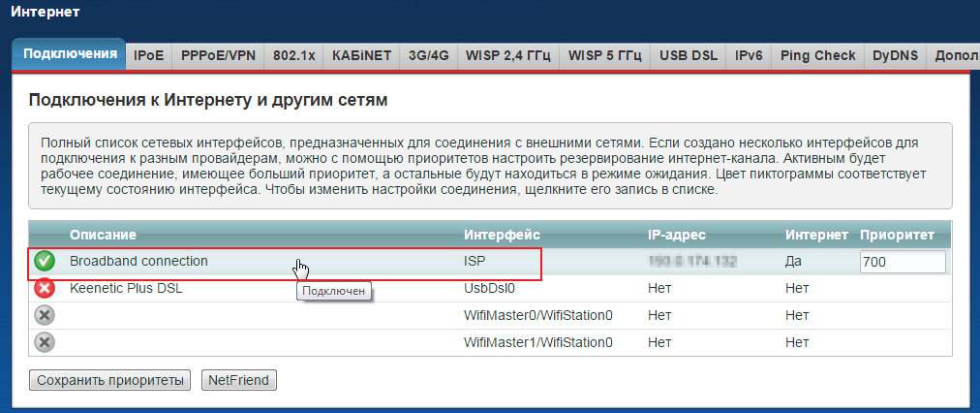The height and width of the screenshot is (413, 980).
Task: Click the Интерфейс column header
Action: tap(502, 235)
